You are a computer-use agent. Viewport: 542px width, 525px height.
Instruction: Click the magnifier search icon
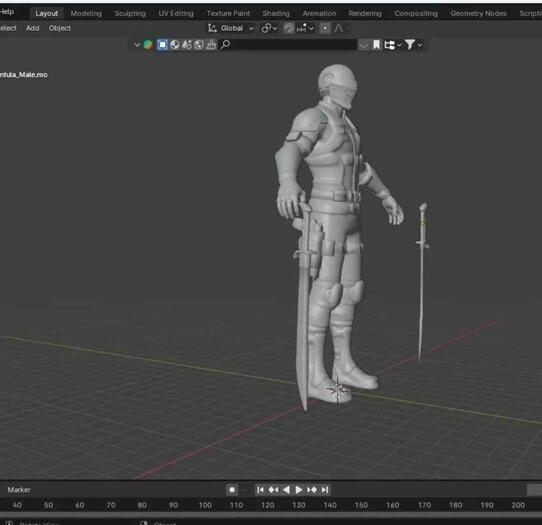[x=225, y=45]
